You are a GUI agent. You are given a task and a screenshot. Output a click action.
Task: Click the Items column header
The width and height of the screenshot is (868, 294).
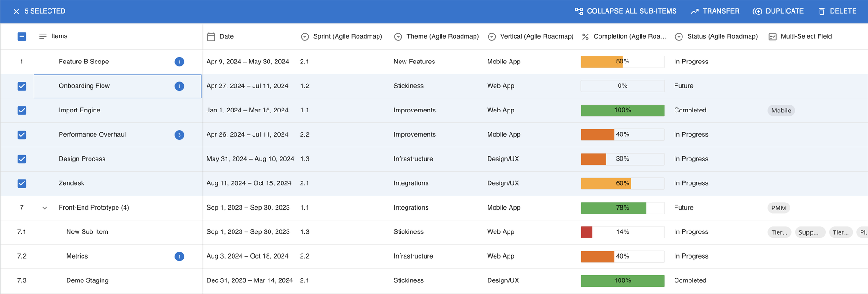point(59,36)
